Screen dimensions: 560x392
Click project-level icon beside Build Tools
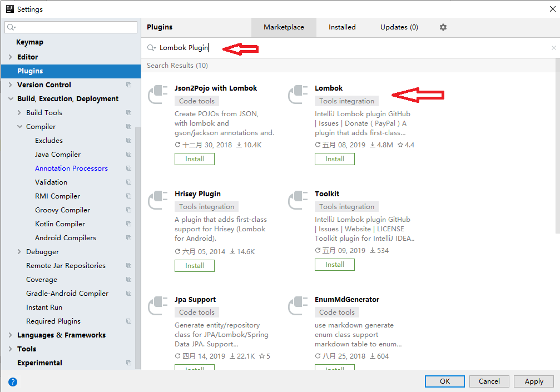128,113
